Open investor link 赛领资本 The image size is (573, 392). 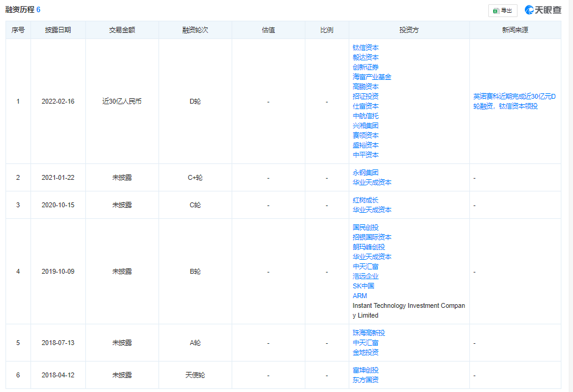tap(365, 135)
